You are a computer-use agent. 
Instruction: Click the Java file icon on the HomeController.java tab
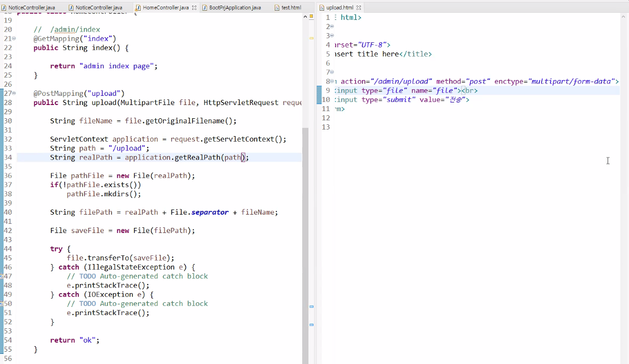click(138, 8)
